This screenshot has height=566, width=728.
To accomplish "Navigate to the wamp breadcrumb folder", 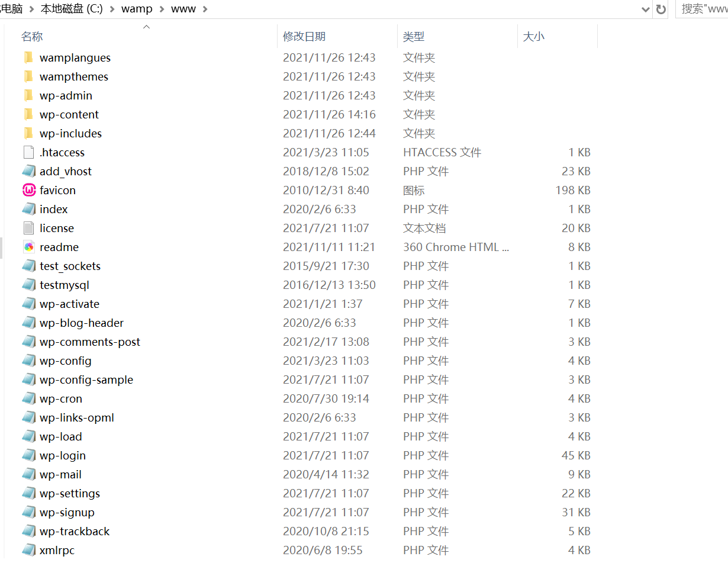I will [137, 9].
